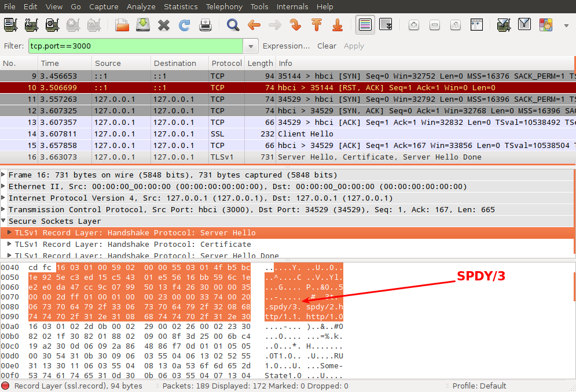Viewport: 576px width, 392px height.
Task: Open the capture interfaces list
Action: coord(10,24)
